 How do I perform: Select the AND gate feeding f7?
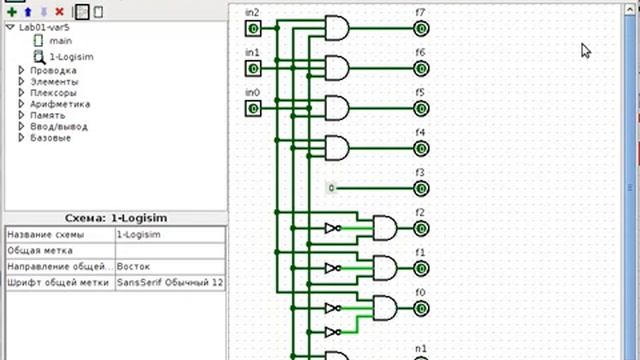coord(337,28)
